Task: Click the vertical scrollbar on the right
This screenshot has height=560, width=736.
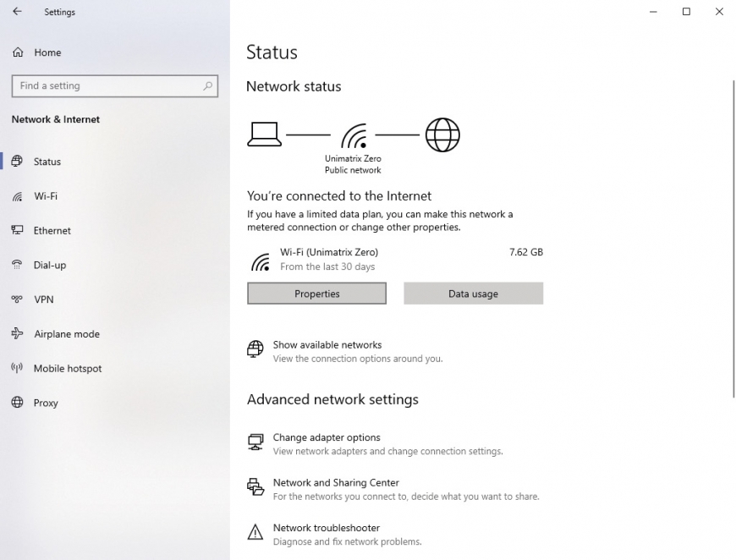Action: (733, 239)
